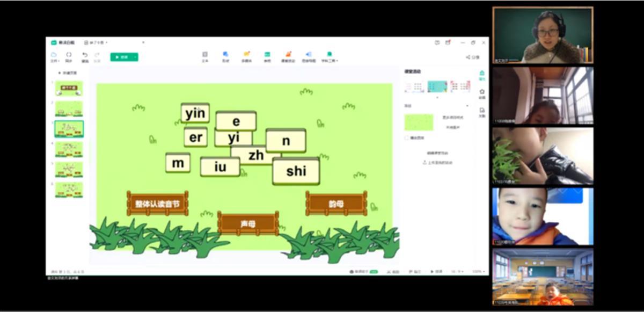Image resolution: width=644 pixels, height=312 pixels.
Task: Open the file cloud dropdown menu
Action: pos(54,56)
